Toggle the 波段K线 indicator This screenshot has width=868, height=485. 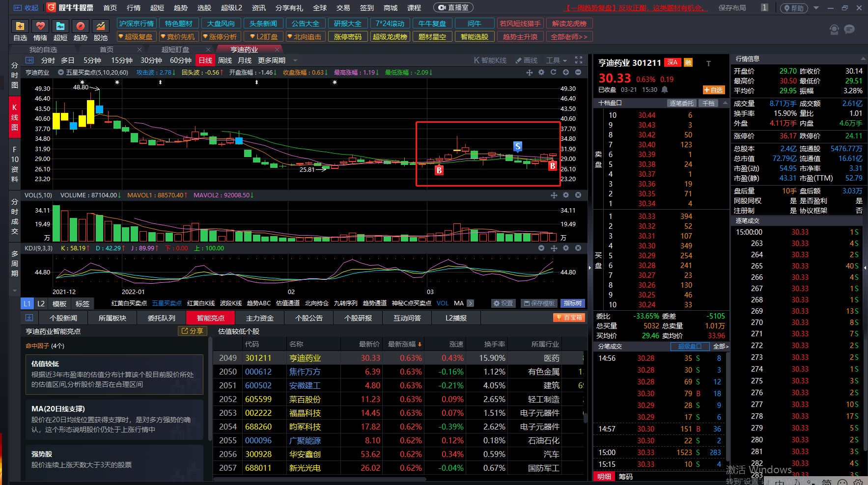pyautogui.click(x=231, y=303)
